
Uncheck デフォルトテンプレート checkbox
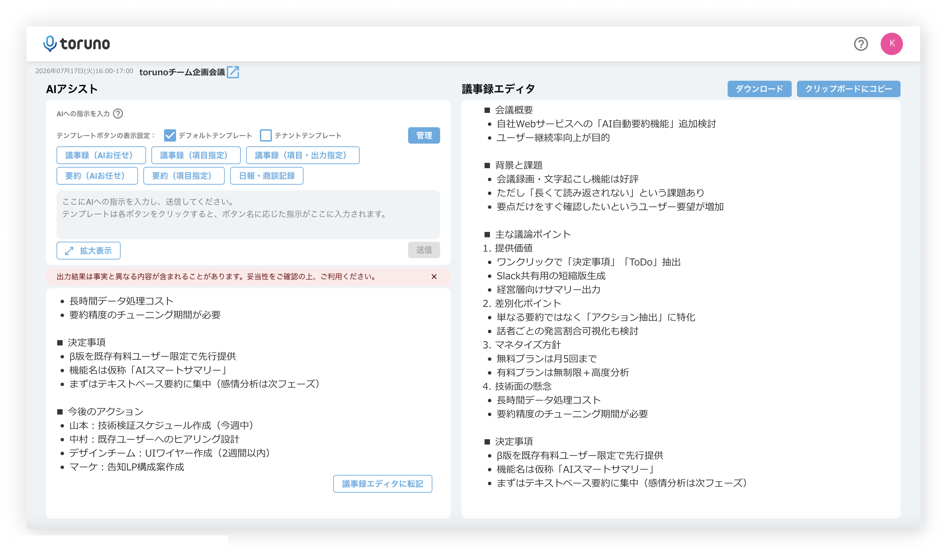click(x=170, y=135)
